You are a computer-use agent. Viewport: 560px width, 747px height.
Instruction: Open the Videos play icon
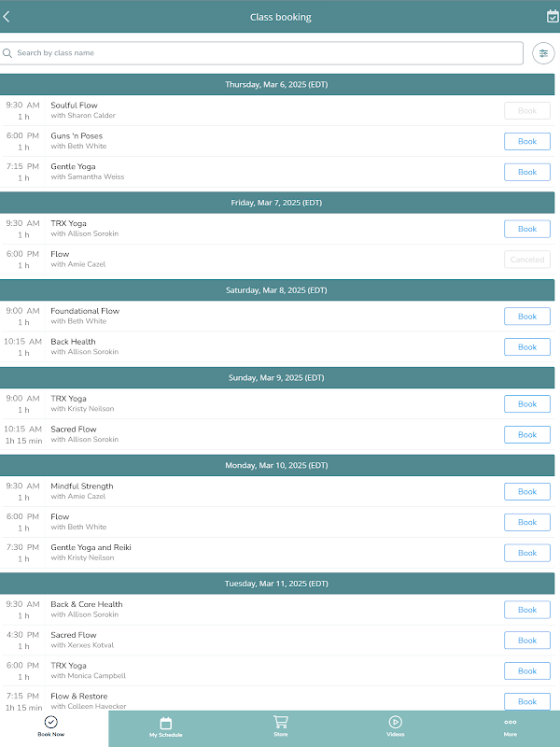395,722
